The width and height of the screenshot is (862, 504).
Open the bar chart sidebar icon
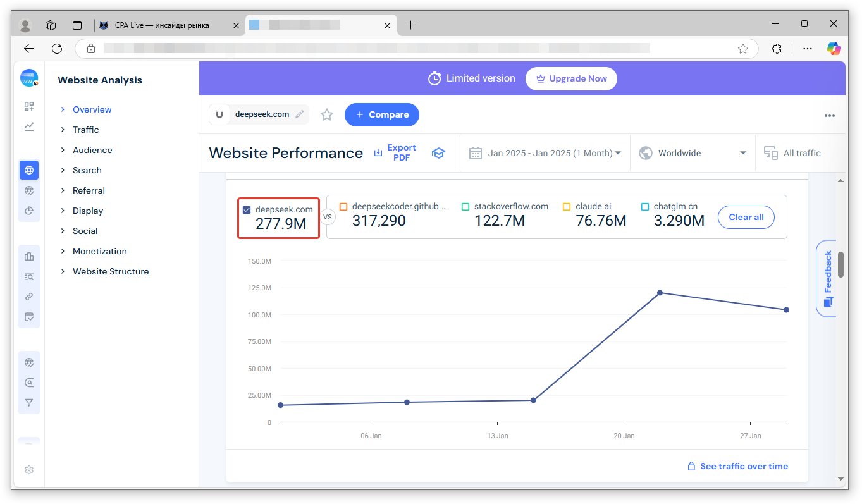(x=29, y=256)
